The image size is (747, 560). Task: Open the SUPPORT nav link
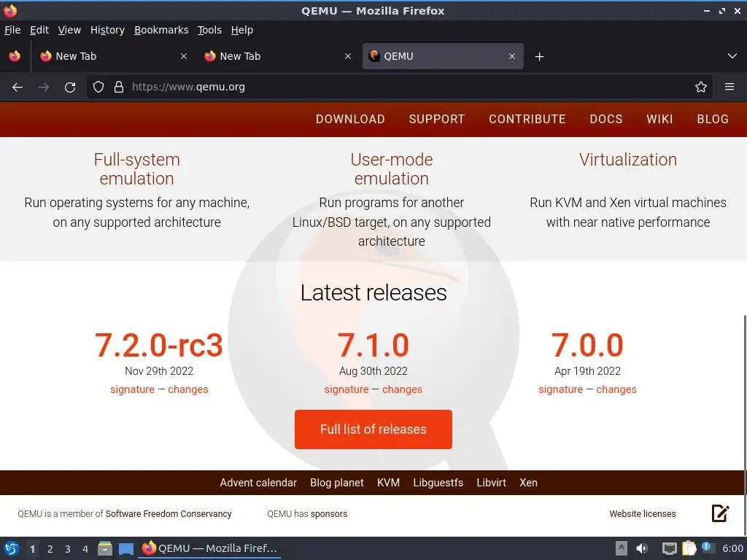[x=436, y=119]
